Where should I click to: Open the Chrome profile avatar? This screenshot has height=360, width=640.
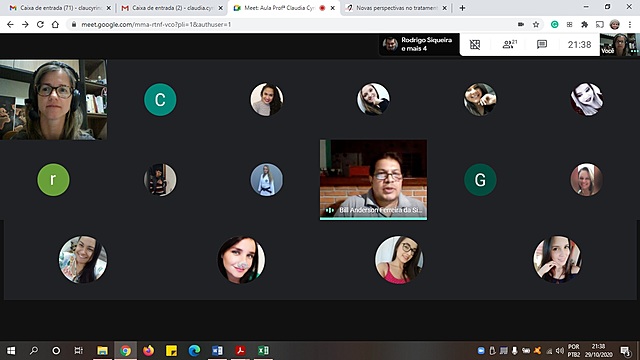pos(615,24)
